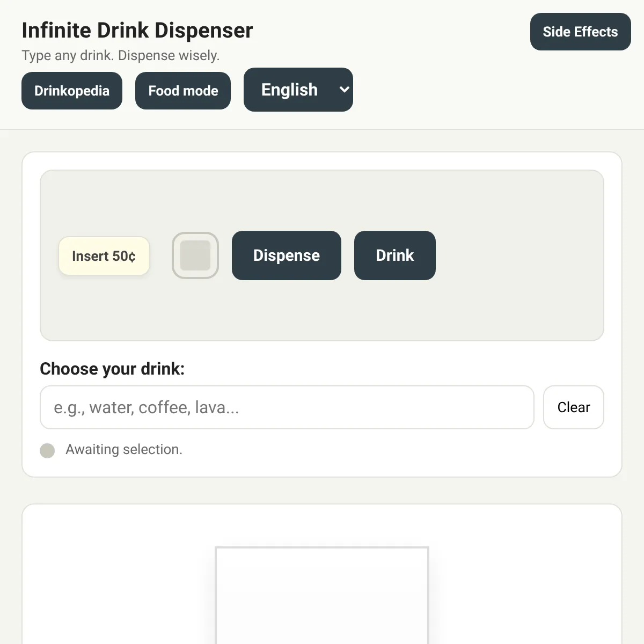Viewport: 644px width, 644px height.
Task: Click the Infinite Drink Dispenser title
Action: [x=137, y=31]
